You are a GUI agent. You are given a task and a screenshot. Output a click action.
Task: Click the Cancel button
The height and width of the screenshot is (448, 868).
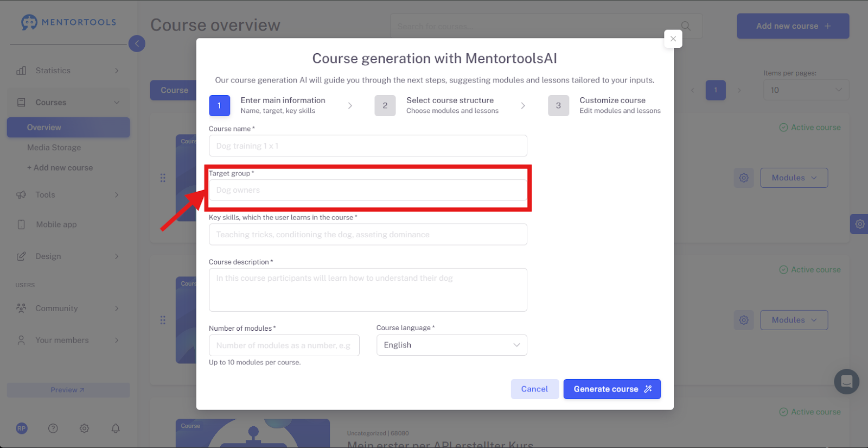pyautogui.click(x=534, y=389)
